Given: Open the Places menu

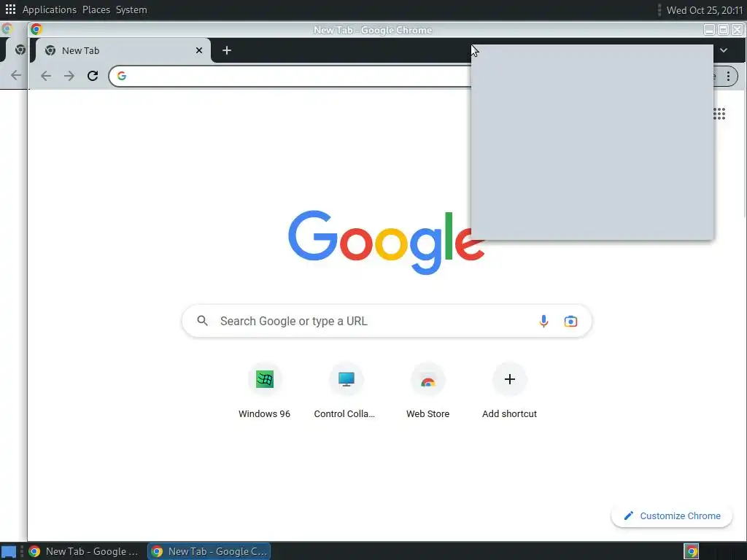Looking at the screenshot, I should (x=96, y=9).
